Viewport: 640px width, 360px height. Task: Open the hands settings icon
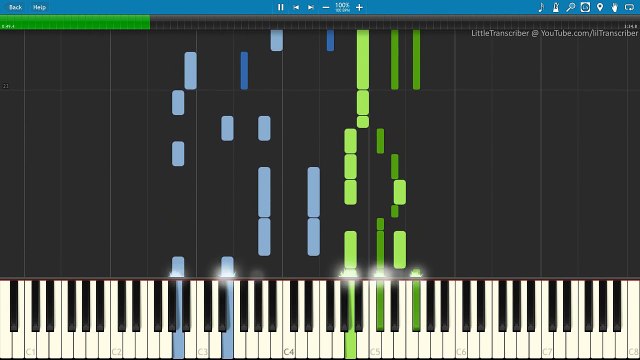[615, 7]
